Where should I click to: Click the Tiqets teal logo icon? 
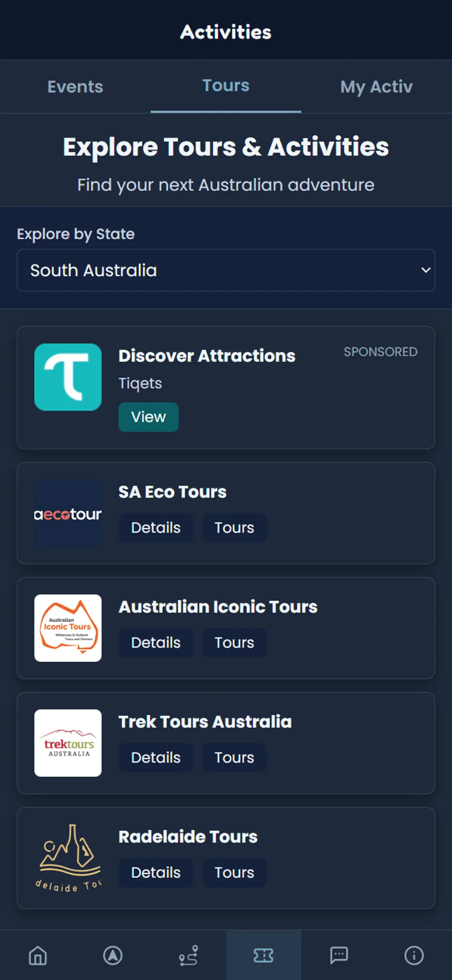[x=68, y=377]
